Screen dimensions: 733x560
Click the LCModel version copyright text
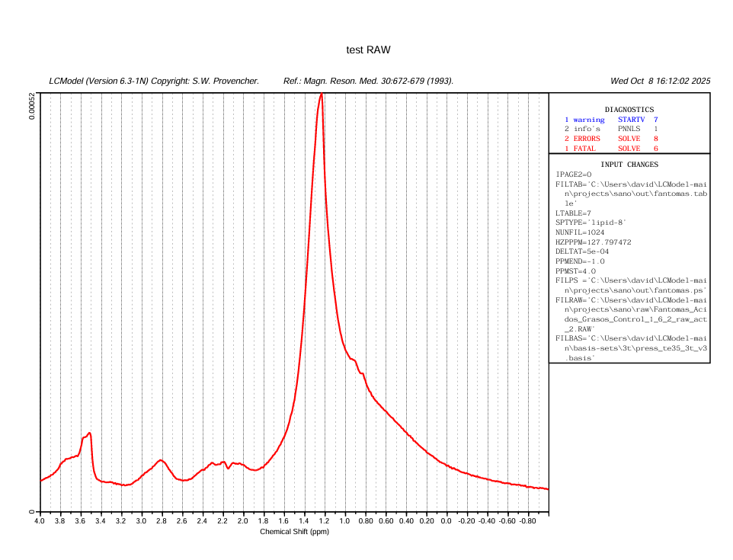click(155, 81)
